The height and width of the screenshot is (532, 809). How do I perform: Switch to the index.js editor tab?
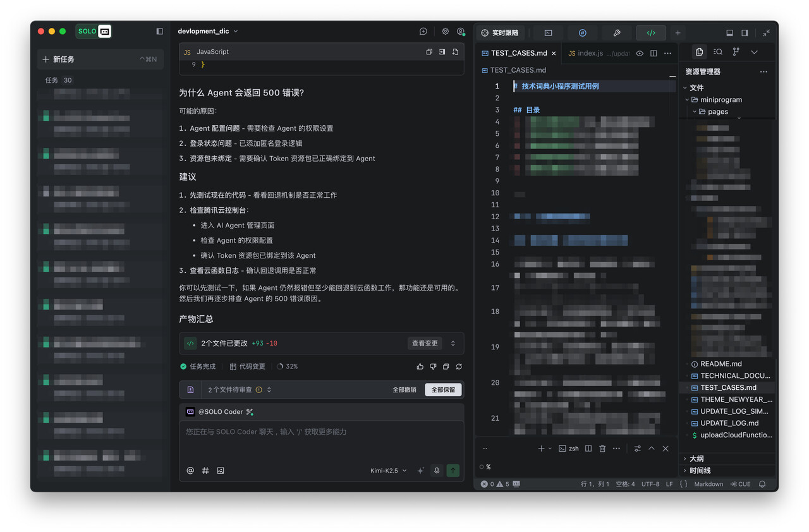[x=585, y=54]
